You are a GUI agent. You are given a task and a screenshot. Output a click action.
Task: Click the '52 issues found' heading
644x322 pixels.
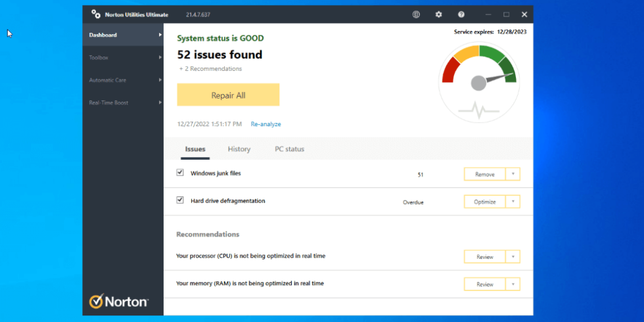click(219, 55)
